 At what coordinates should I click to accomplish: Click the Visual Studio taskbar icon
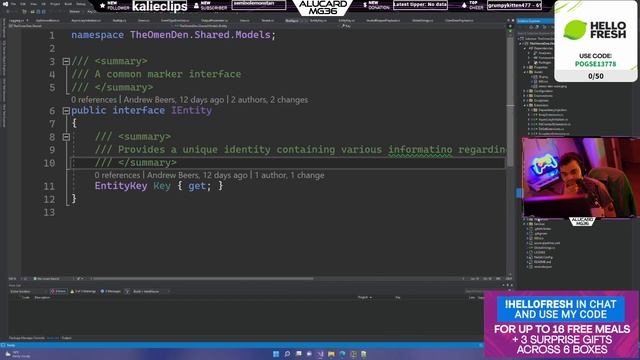pos(320,354)
